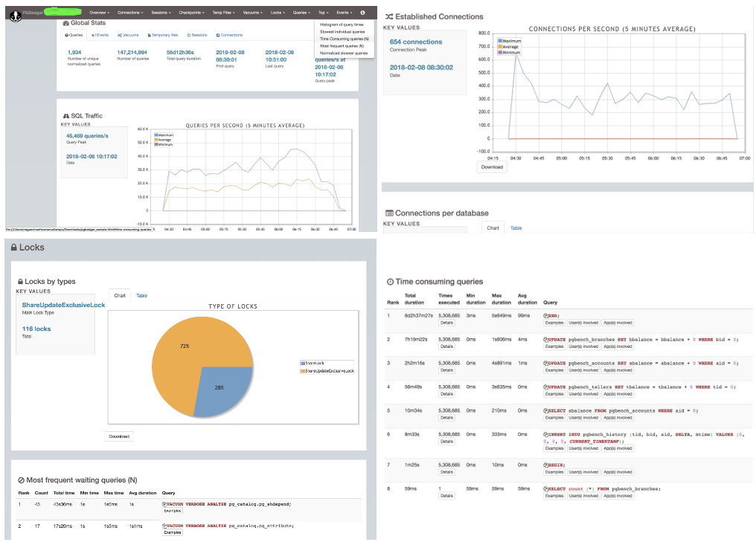Viewport: 756px width, 542px height.
Task: Click the Global Stats dashboard icon
Action: [x=65, y=22]
